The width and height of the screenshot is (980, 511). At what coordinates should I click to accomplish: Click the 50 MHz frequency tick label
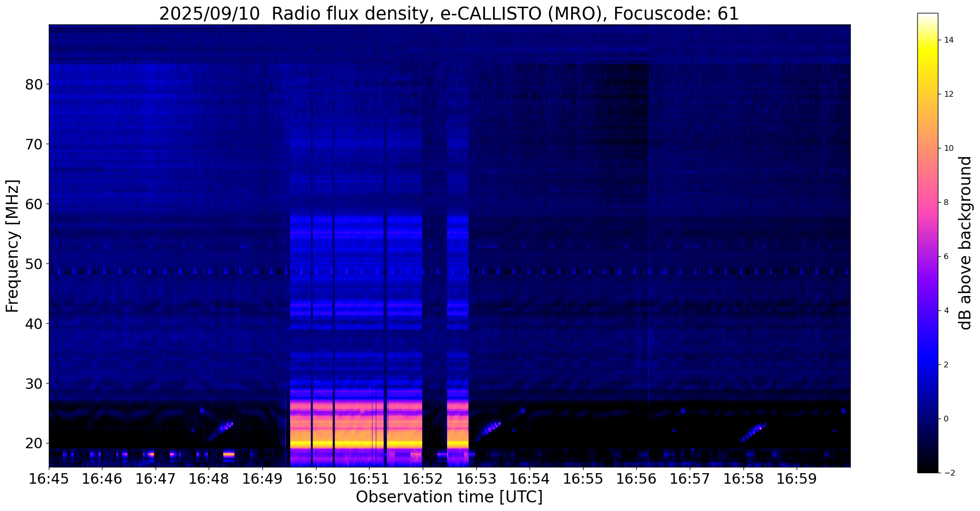point(34,264)
